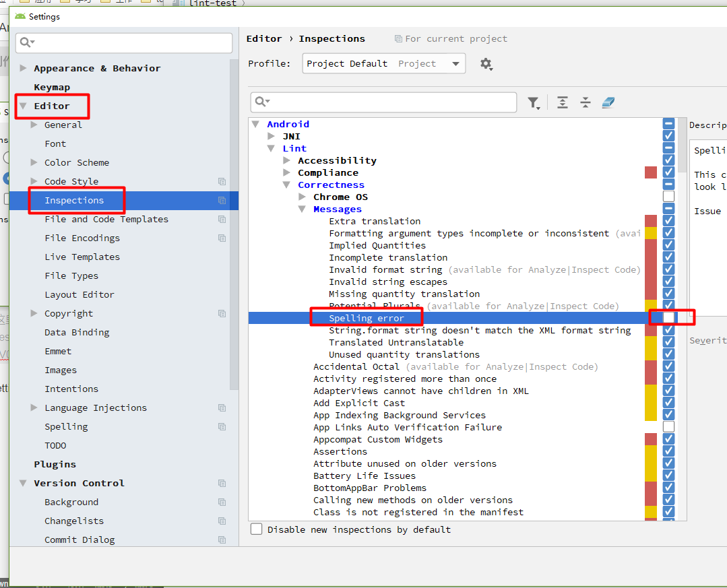Viewport: 727px width, 588px height.
Task: Click red severity swatch for Extra translation
Action: (x=650, y=220)
